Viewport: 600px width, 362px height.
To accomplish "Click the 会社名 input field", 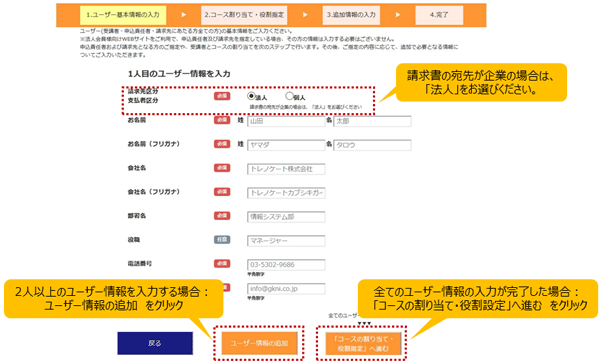I will 286,169.
